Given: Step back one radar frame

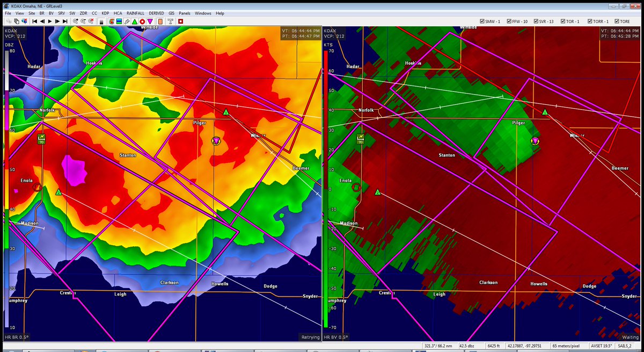Looking at the screenshot, I should [42, 21].
